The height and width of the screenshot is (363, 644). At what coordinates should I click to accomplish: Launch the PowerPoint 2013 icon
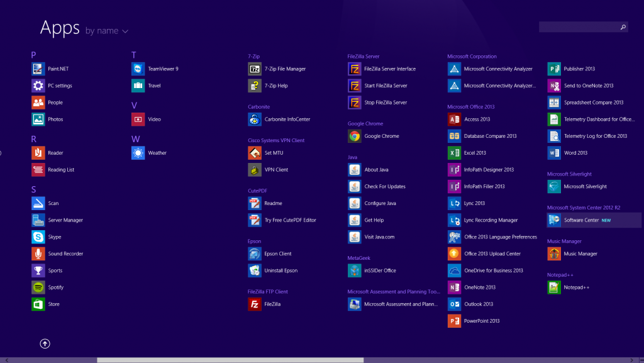coord(454,321)
